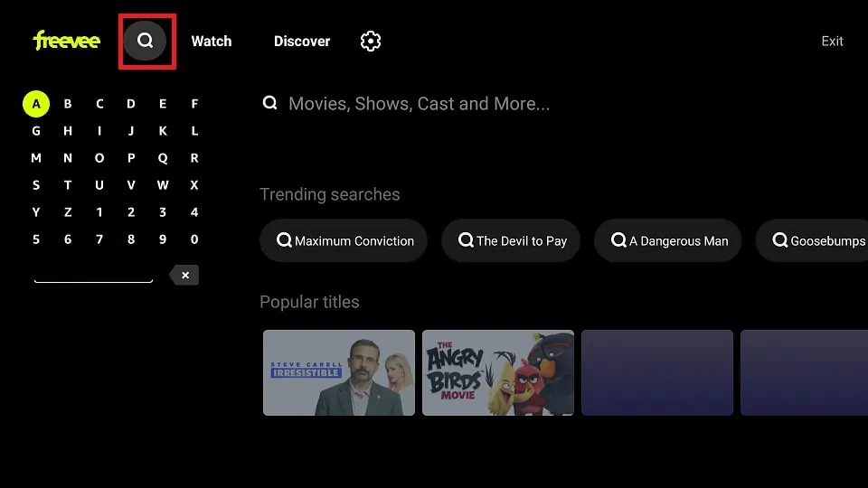Select letter S on keyboard

pyautogui.click(x=36, y=184)
